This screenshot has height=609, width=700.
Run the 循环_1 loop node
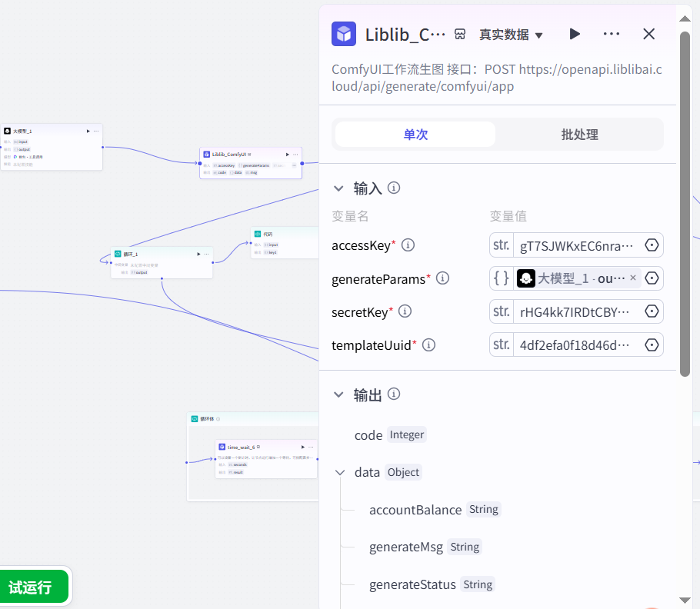click(198, 254)
